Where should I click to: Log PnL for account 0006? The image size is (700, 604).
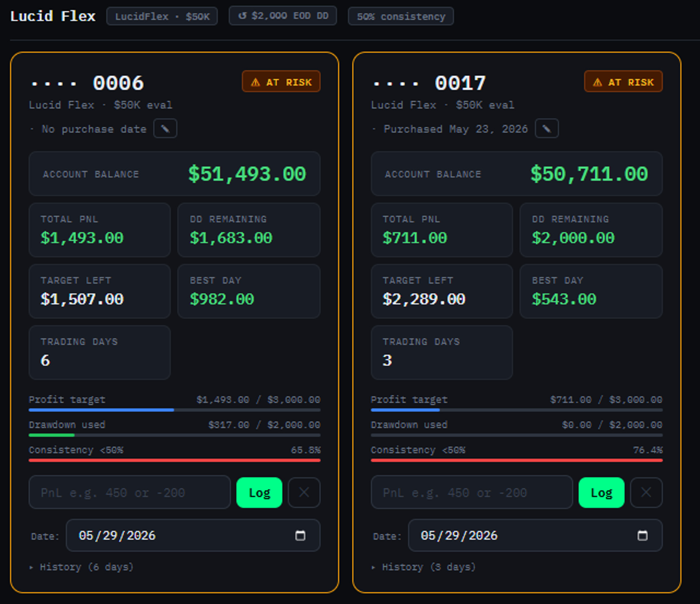259,492
